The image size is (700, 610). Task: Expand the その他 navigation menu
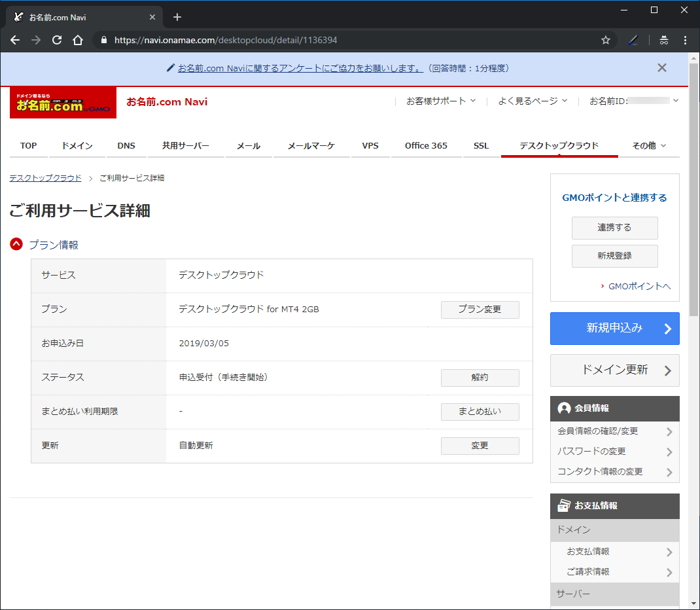pos(649,145)
